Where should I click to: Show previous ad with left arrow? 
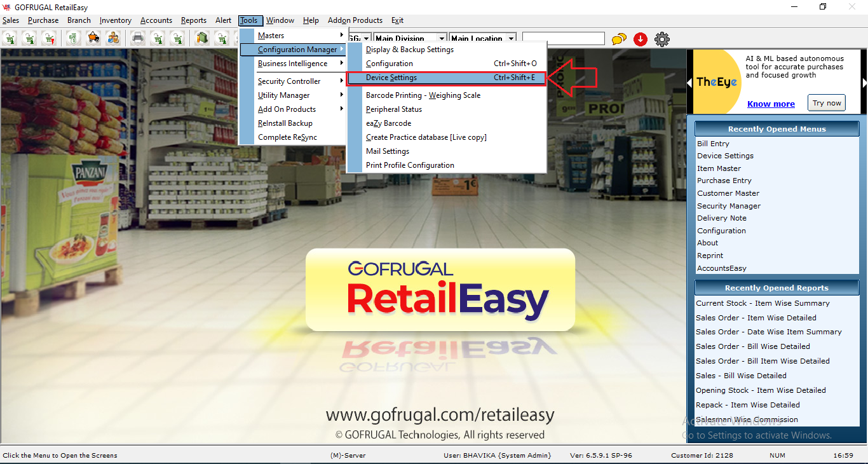tap(689, 83)
